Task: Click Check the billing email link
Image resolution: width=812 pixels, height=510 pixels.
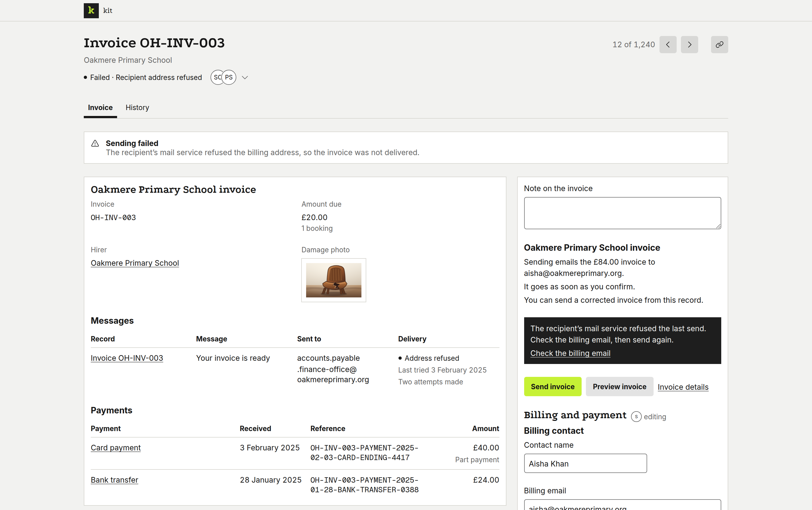Action: point(570,353)
